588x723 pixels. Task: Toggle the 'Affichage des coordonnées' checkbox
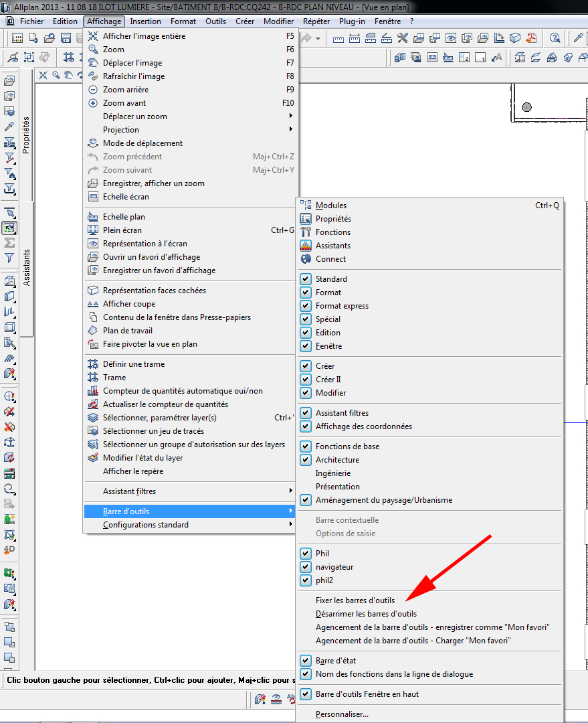click(x=306, y=426)
